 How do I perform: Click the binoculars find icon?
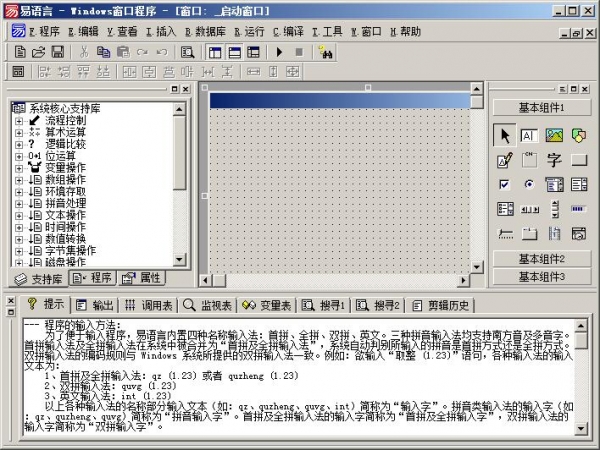pyautogui.click(x=325, y=52)
